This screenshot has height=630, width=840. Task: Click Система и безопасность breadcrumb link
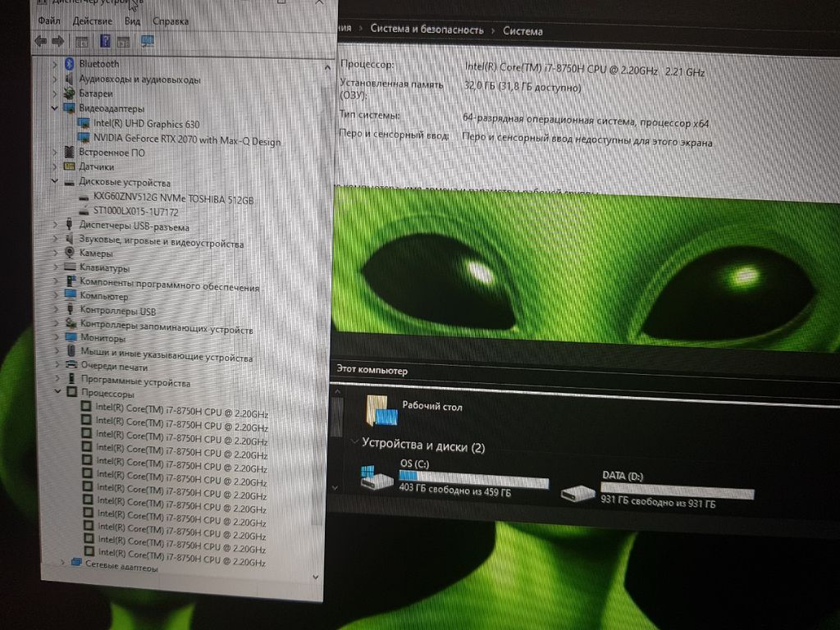[x=427, y=29]
